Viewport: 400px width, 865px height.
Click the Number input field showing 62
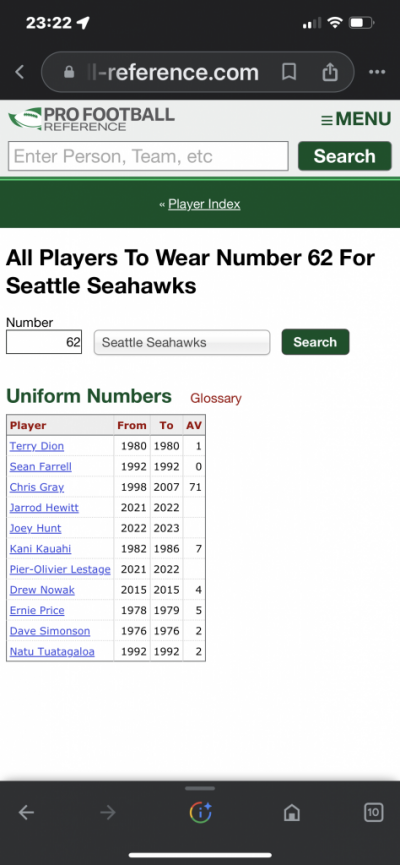(44, 342)
